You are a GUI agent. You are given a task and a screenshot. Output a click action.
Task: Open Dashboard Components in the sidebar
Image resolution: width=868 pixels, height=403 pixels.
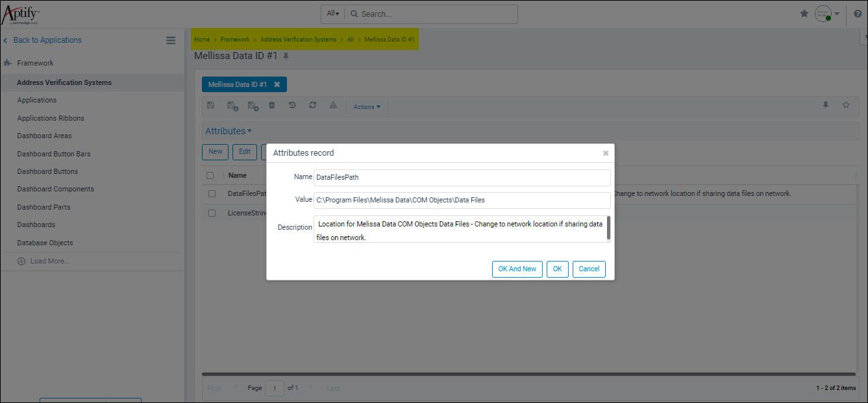[x=56, y=189]
